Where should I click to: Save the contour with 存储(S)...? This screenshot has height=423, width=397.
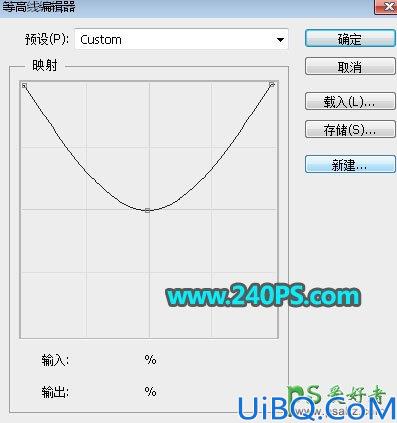(x=350, y=129)
